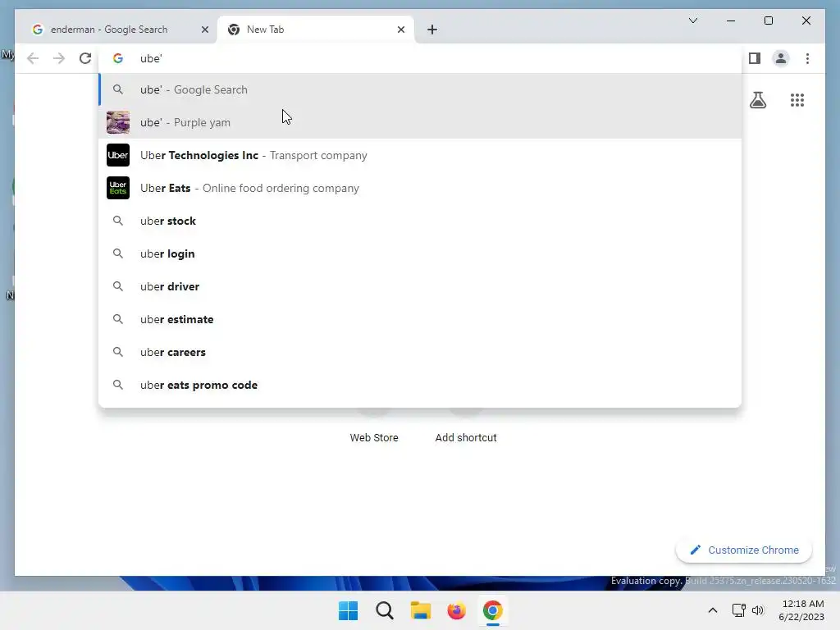Minimize the Chrome window

click(x=731, y=21)
